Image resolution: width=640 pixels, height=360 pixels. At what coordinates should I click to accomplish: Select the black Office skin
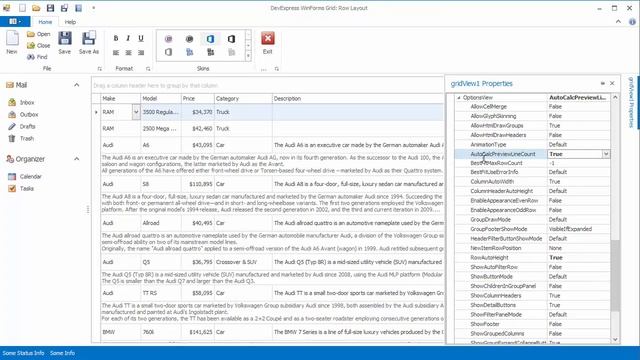(231, 39)
